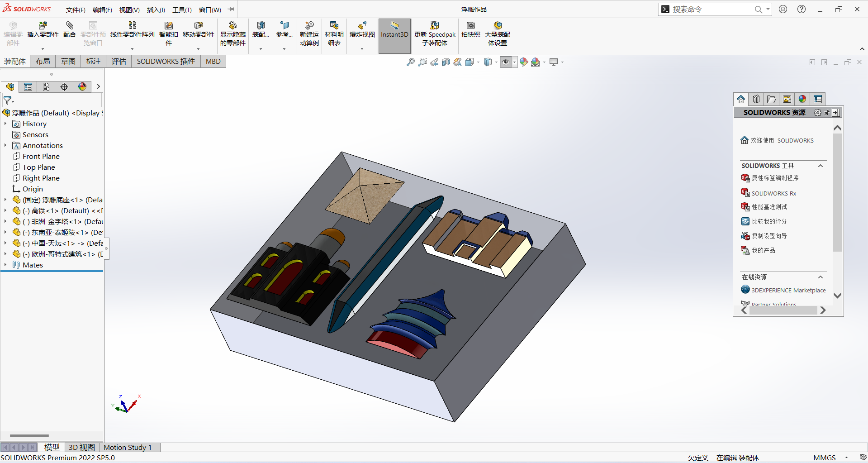868x463 pixels.
Task: Open Hide/Show Items dropdown arrow
Action: pyautogui.click(x=515, y=62)
